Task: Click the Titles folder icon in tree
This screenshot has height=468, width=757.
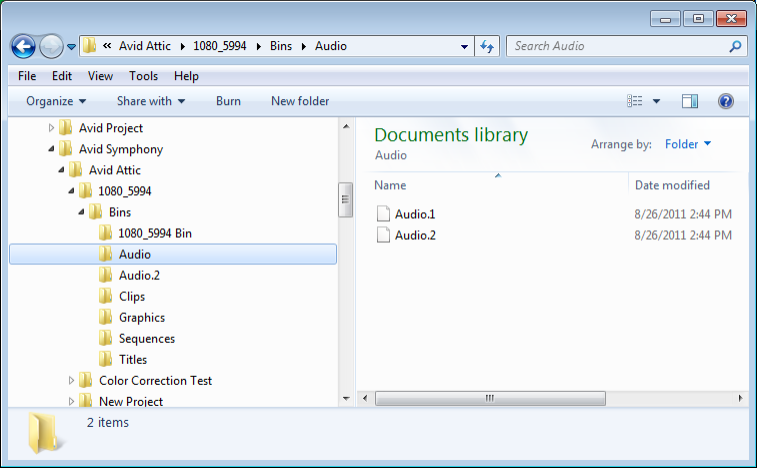Action: [106, 359]
